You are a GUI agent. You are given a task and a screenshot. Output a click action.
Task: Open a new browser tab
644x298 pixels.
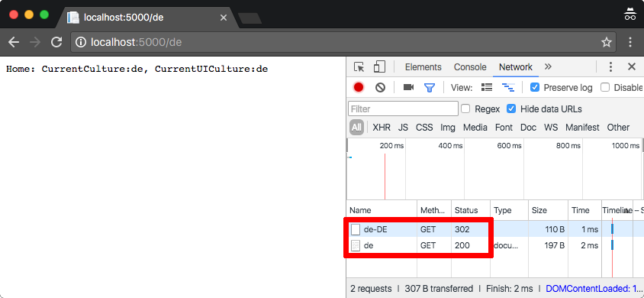point(250,18)
